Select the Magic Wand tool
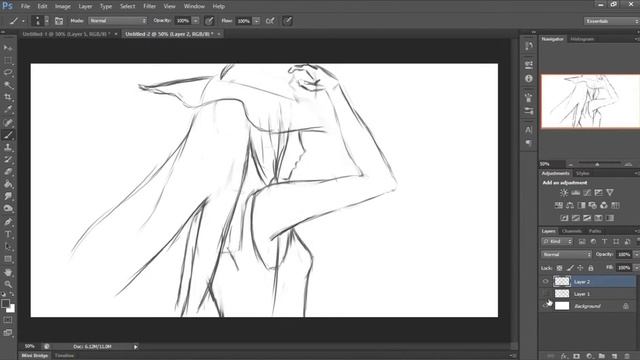Viewport: 640px width, 360px height. click(8, 85)
